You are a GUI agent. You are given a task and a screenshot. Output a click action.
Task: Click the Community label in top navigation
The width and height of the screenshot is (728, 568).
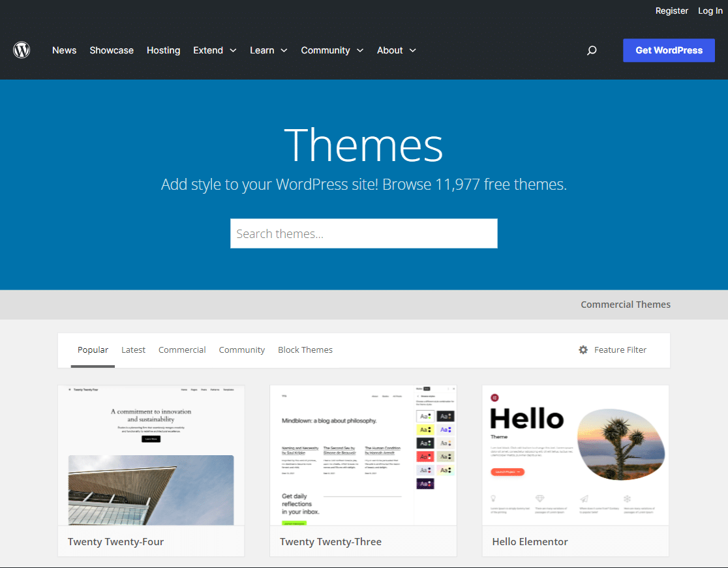pos(325,50)
